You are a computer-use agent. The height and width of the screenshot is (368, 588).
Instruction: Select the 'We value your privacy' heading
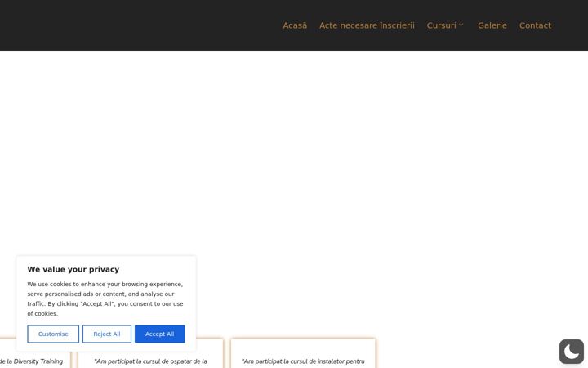click(x=73, y=269)
